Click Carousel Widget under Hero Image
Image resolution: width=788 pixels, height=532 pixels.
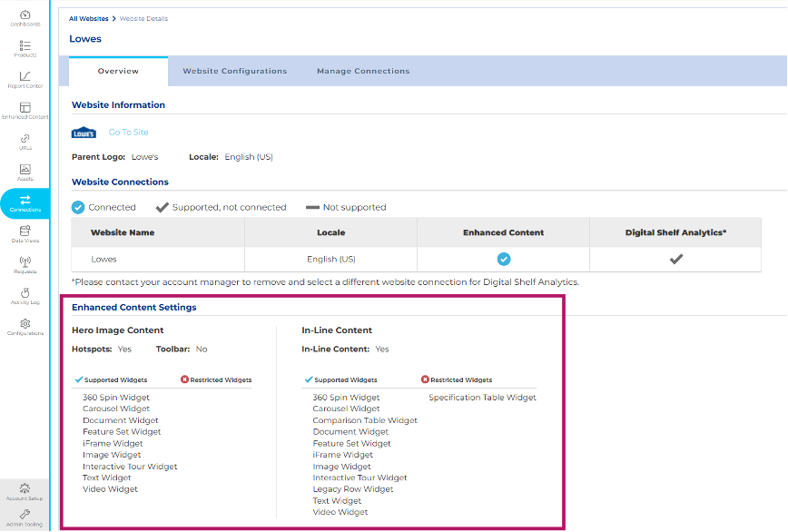116,409
